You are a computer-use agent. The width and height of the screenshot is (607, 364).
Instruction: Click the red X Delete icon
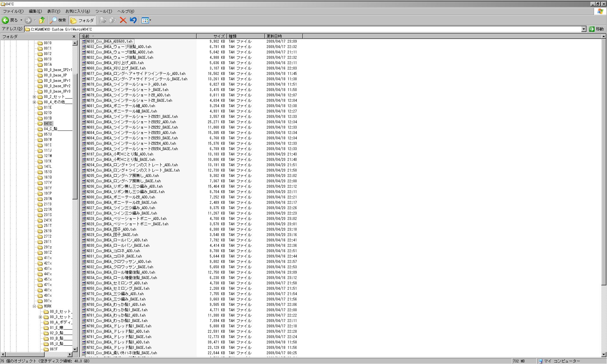[123, 20]
